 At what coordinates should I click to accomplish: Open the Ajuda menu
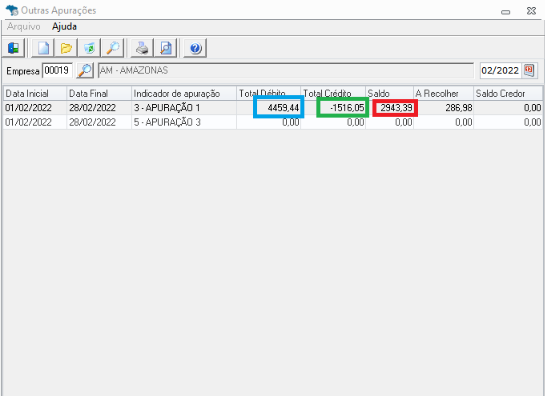[64, 27]
